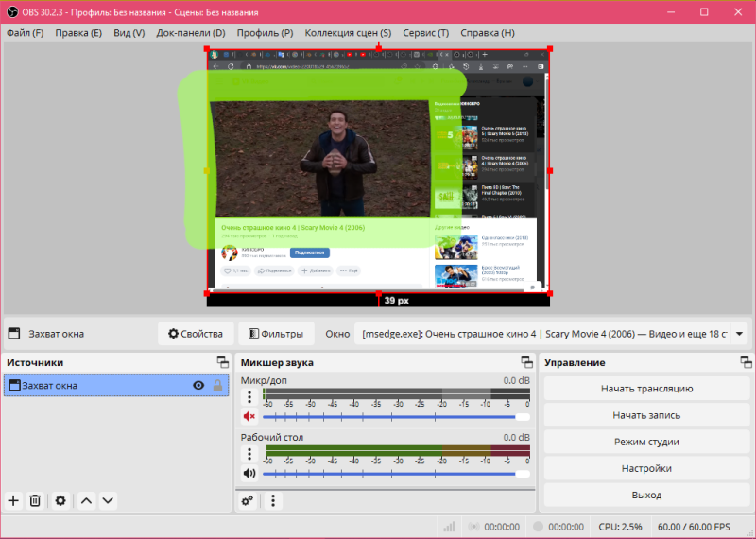756x539 pixels.
Task: Adjust the Рабочий стол volume slider
Action: tap(396, 474)
